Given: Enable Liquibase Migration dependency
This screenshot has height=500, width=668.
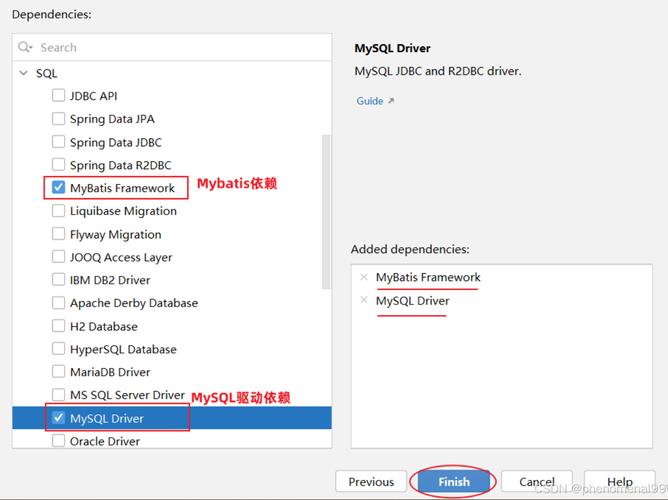Looking at the screenshot, I should coord(58,211).
